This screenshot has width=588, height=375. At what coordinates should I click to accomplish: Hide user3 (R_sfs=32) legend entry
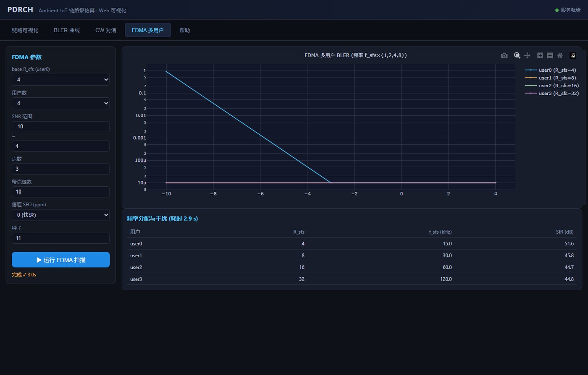[551, 93]
